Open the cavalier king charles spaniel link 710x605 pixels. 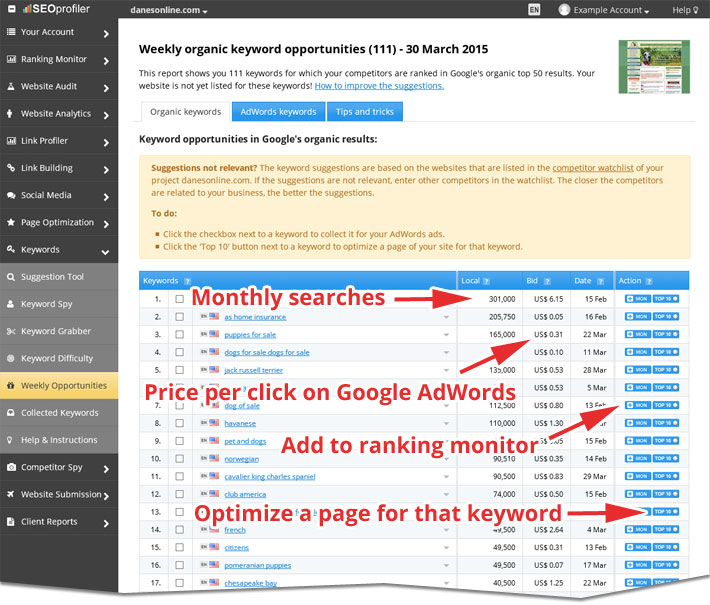(270, 476)
